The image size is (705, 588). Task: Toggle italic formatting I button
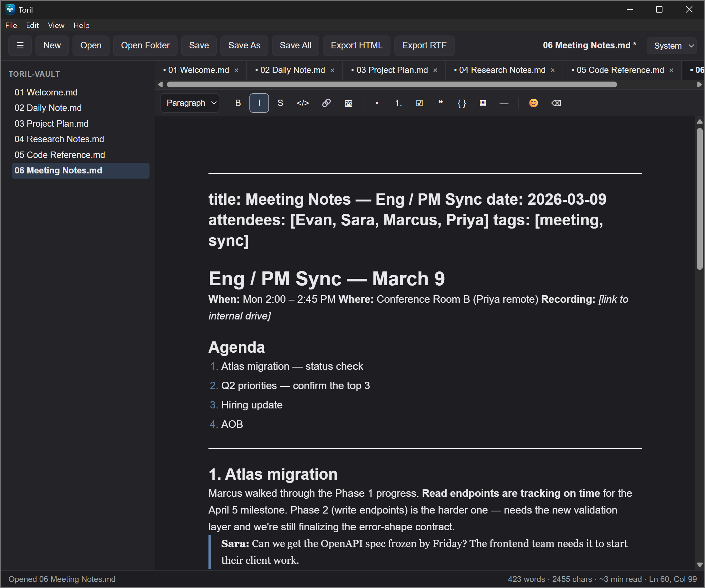point(259,103)
